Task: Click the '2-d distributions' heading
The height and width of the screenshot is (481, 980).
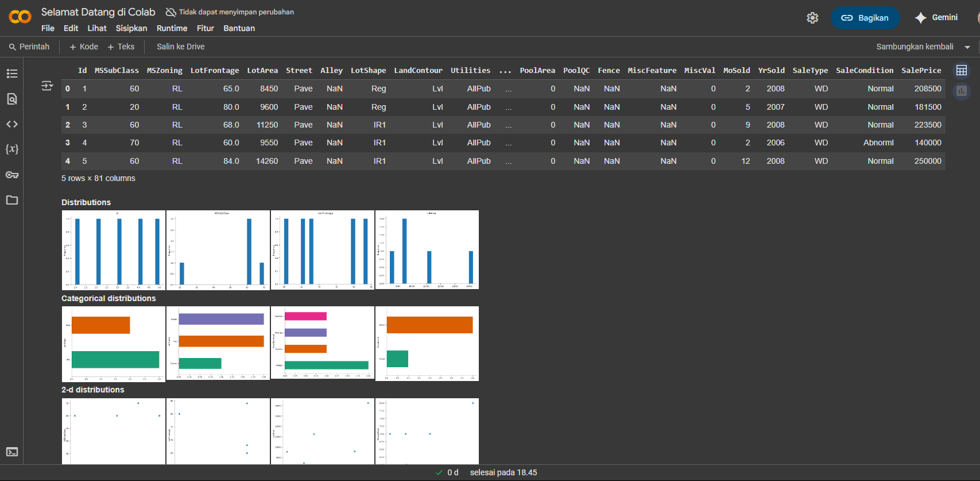Action: pos(93,390)
